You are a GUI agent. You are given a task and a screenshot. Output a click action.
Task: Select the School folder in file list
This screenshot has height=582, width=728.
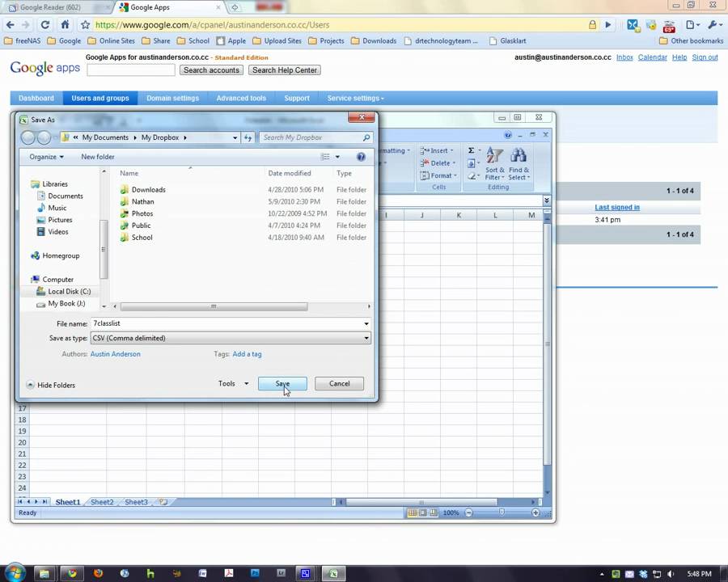click(x=142, y=237)
